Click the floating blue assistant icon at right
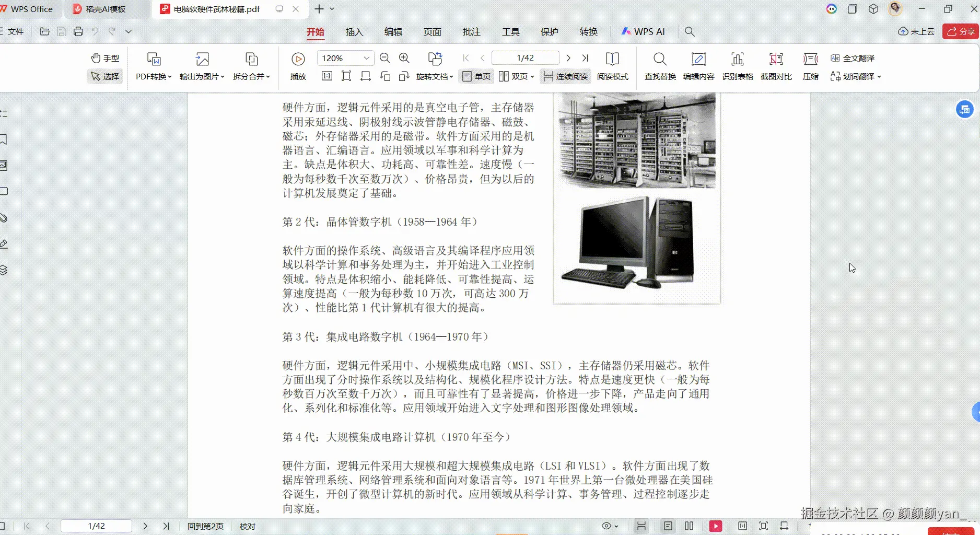 pyautogui.click(x=964, y=110)
